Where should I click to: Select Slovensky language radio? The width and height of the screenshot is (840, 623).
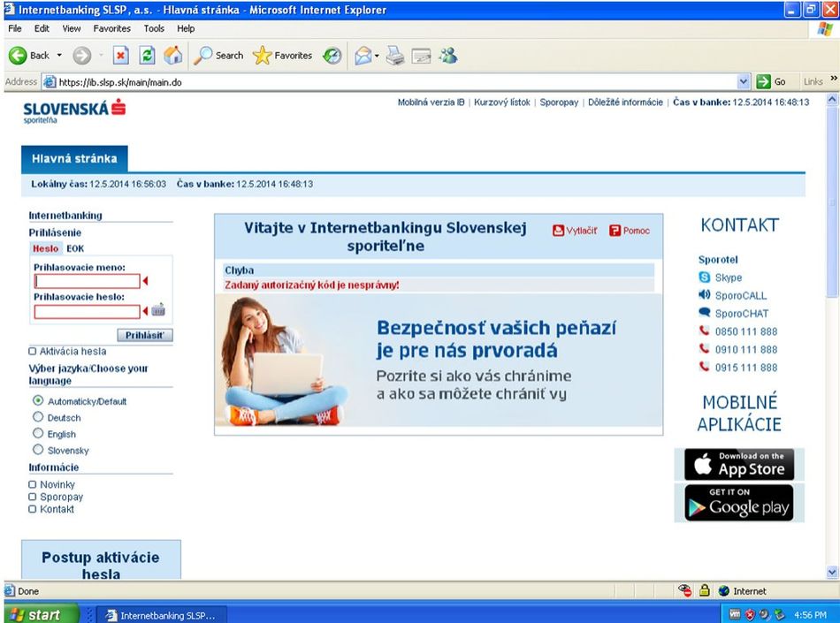[38, 450]
